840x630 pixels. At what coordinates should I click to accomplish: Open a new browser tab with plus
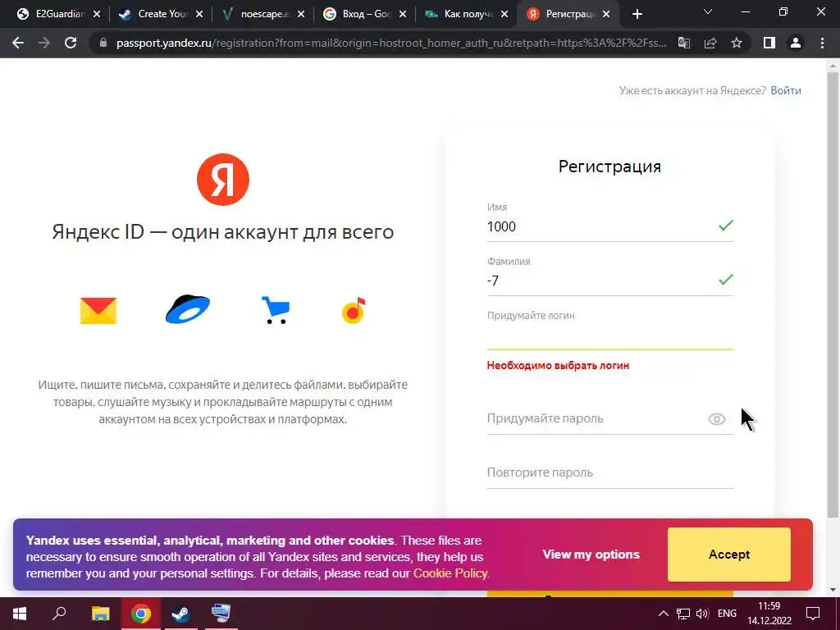tap(637, 15)
